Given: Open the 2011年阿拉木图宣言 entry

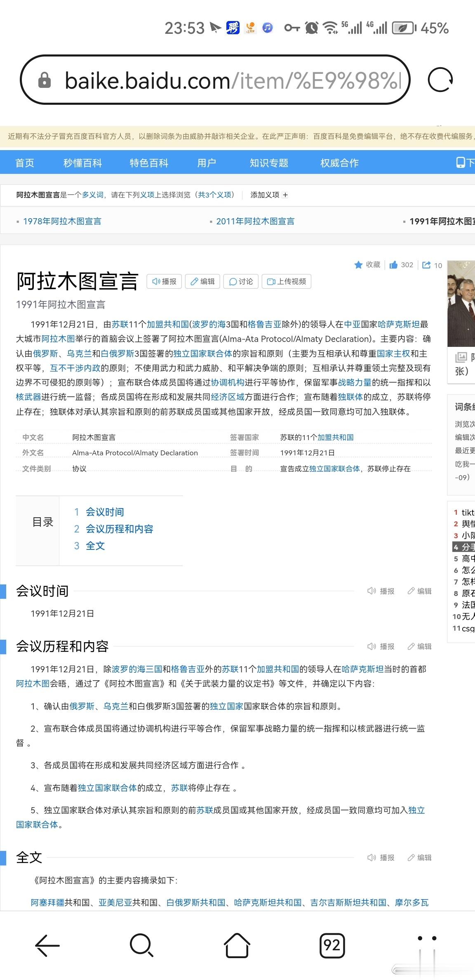Looking at the screenshot, I should point(255,221).
